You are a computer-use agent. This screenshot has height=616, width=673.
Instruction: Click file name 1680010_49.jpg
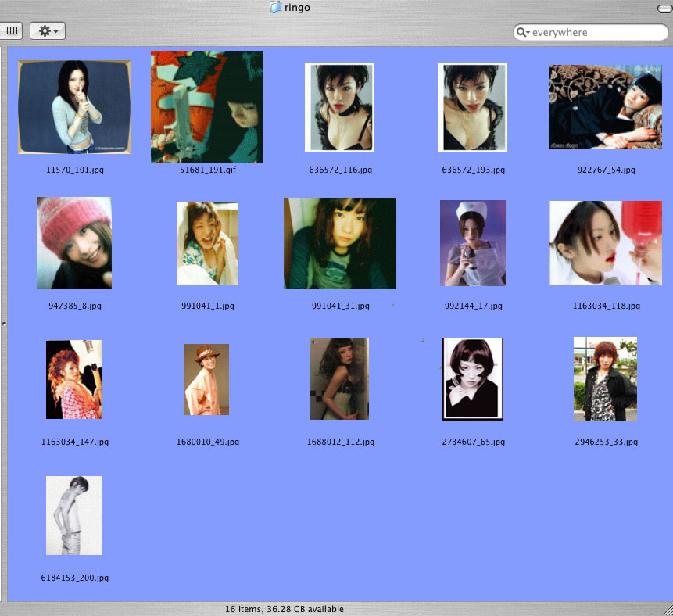208,442
